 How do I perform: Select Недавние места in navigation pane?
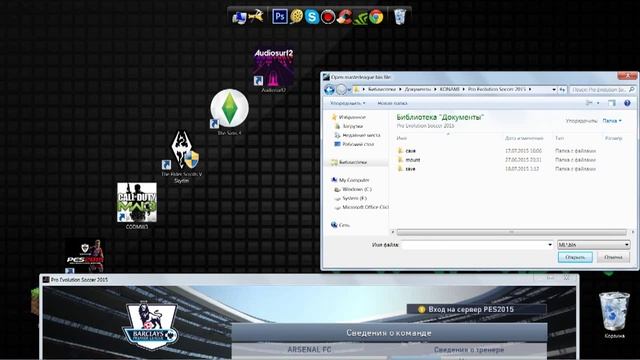361,135
